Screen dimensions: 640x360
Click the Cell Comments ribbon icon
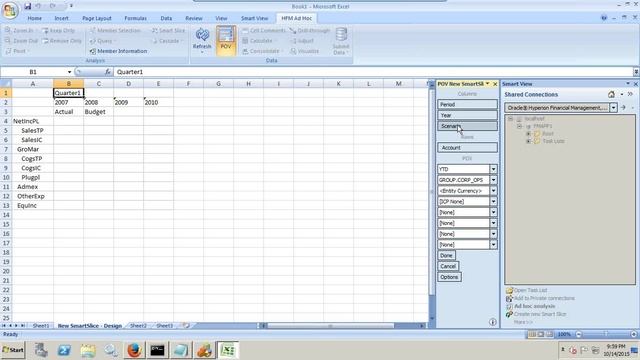coord(245,31)
